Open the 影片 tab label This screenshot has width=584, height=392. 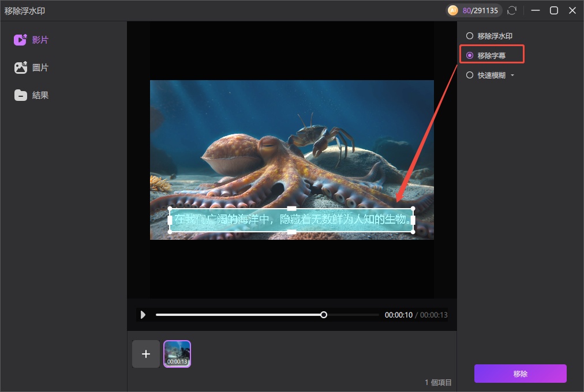[x=40, y=40]
